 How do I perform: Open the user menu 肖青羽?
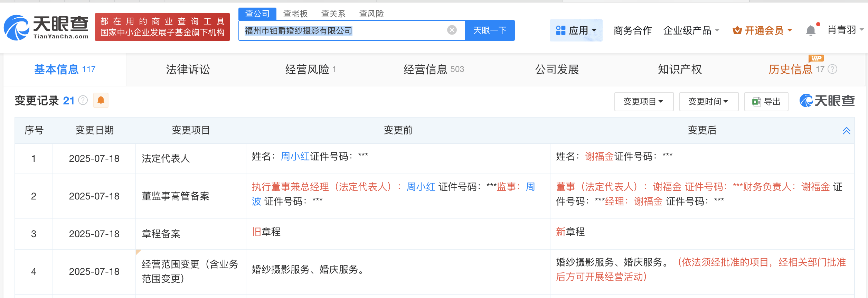(x=846, y=30)
